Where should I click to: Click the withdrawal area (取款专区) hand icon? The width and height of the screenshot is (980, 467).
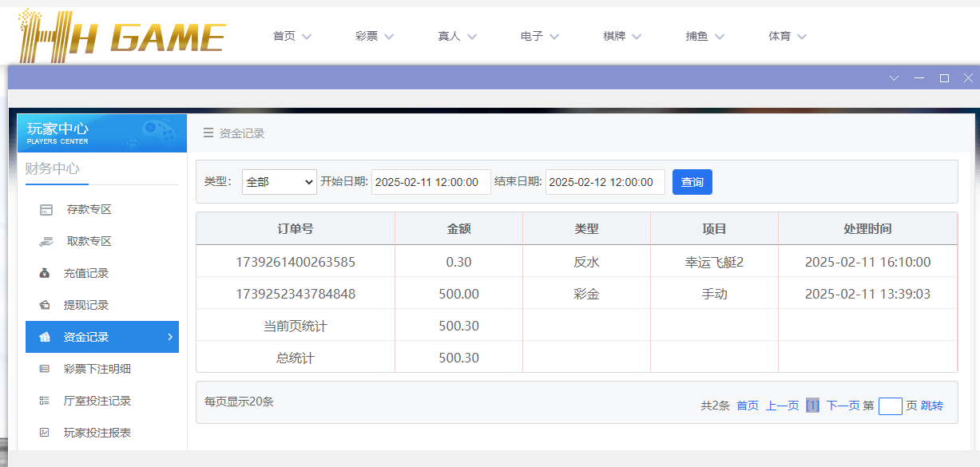46,241
